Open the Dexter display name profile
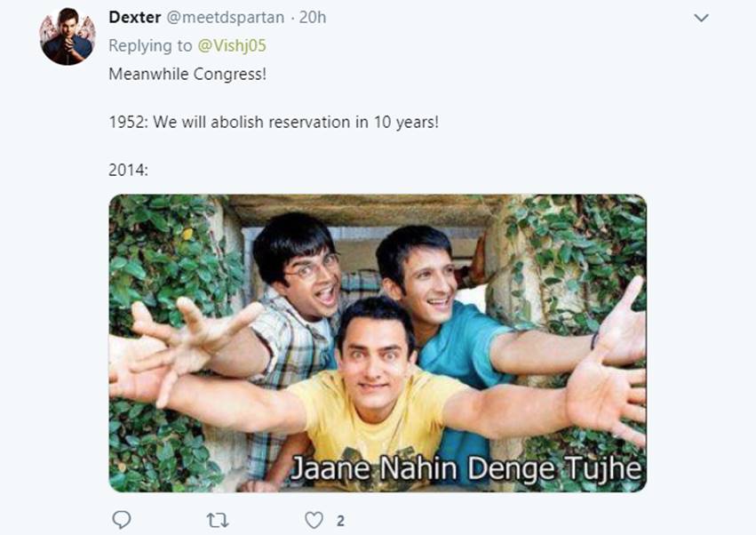 tap(134, 18)
